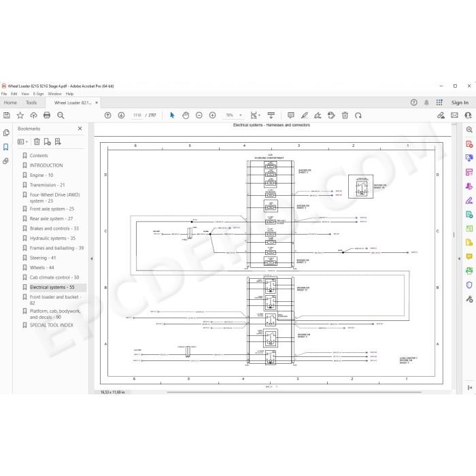Go to the next page using the down arrow
This screenshot has width=476, height=476.
[121, 116]
